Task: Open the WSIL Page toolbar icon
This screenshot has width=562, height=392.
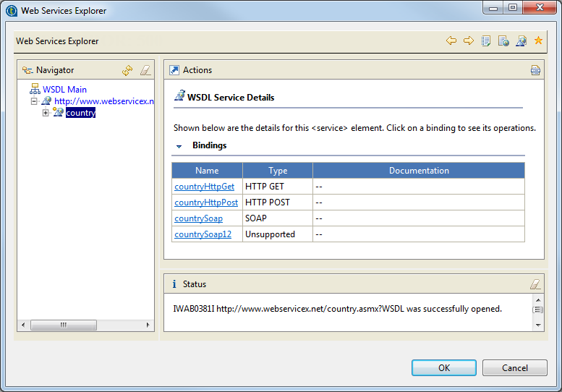Action: pos(503,41)
